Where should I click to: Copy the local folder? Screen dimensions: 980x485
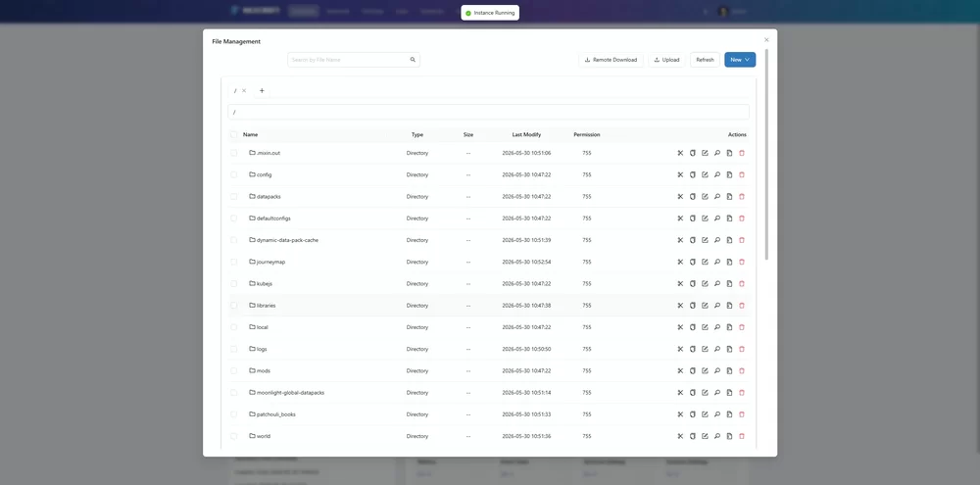tap(693, 327)
